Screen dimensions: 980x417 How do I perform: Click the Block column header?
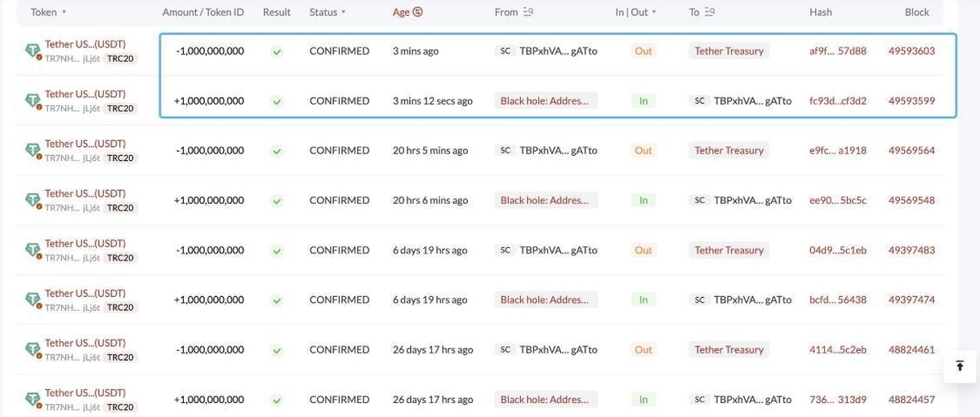click(917, 12)
